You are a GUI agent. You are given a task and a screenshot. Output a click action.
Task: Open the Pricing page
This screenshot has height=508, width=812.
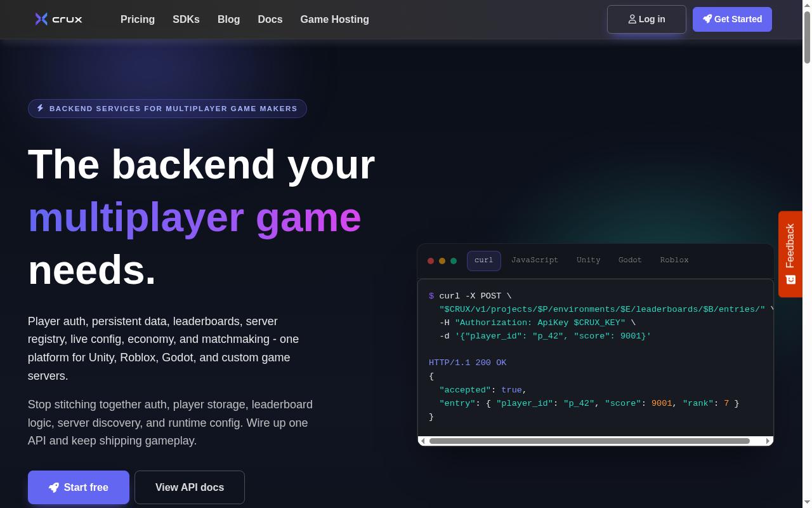click(138, 19)
